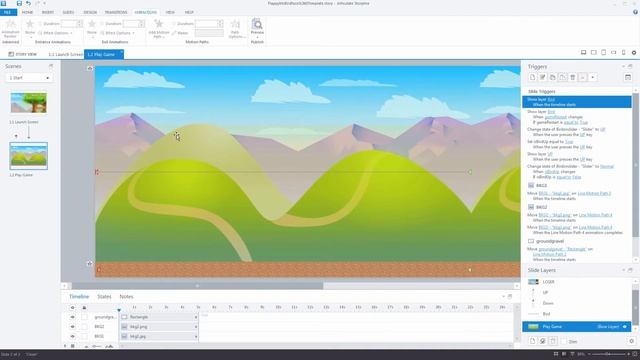The width and height of the screenshot is (640, 360).
Task: Click the zoom slider in the status bar
Action: tap(609, 354)
